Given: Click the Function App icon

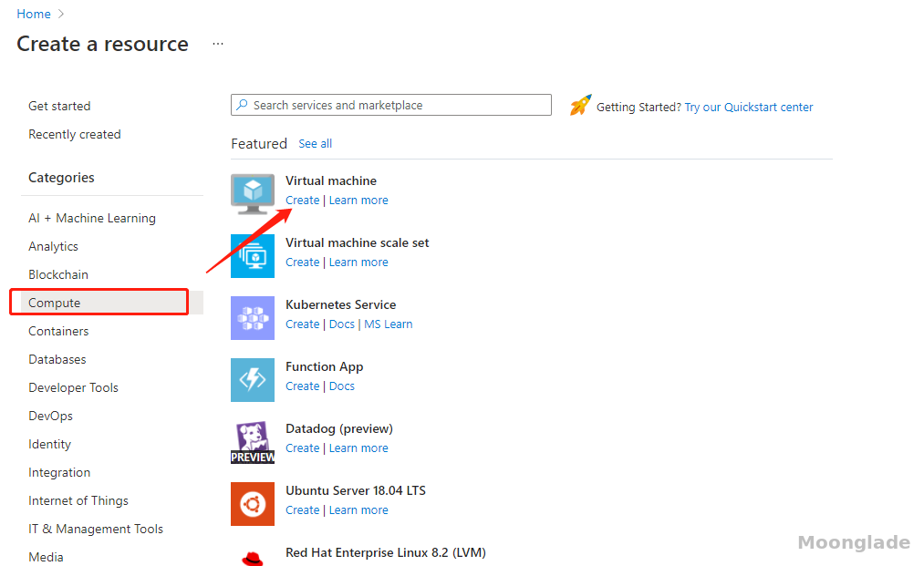Looking at the screenshot, I should click(253, 380).
